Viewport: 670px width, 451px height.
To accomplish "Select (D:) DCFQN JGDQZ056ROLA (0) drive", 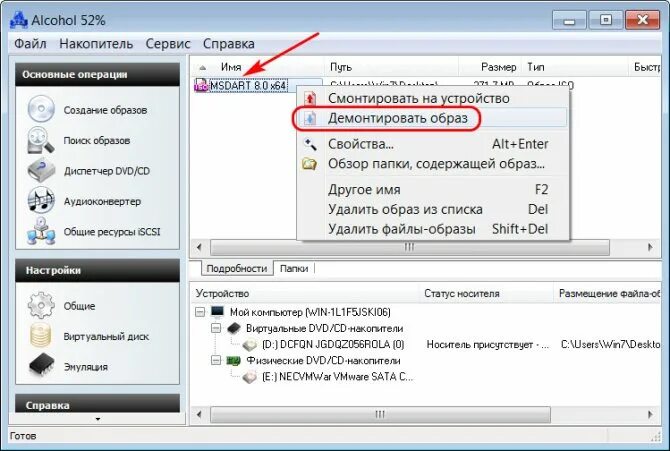I will [332, 345].
